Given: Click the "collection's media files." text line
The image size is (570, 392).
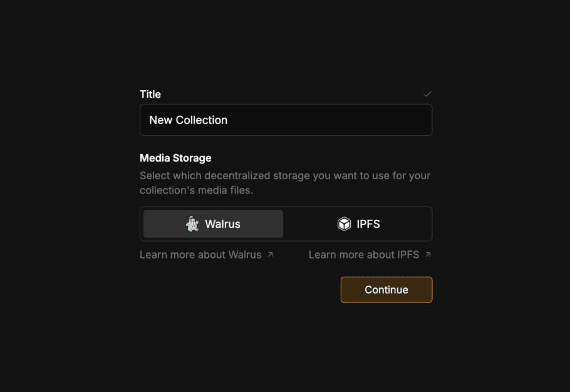Looking at the screenshot, I should [x=196, y=190].
